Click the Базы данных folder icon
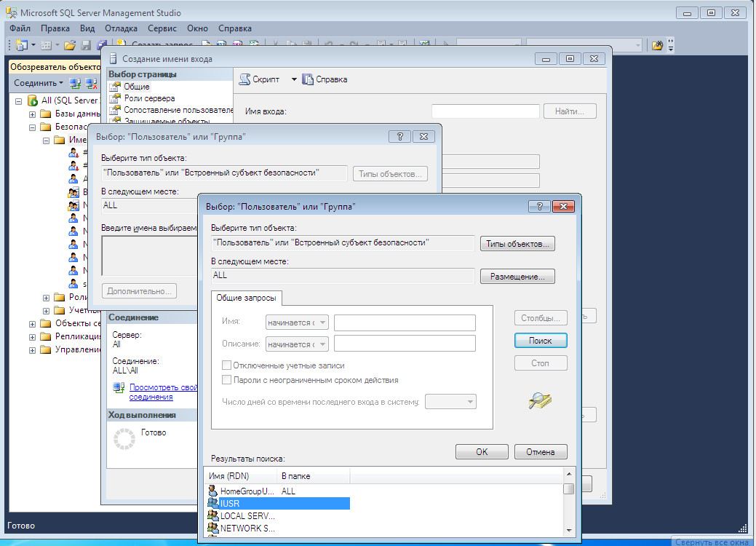Viewport: 756px width, 546px height. pyautogui.click(x=46, y=114)
